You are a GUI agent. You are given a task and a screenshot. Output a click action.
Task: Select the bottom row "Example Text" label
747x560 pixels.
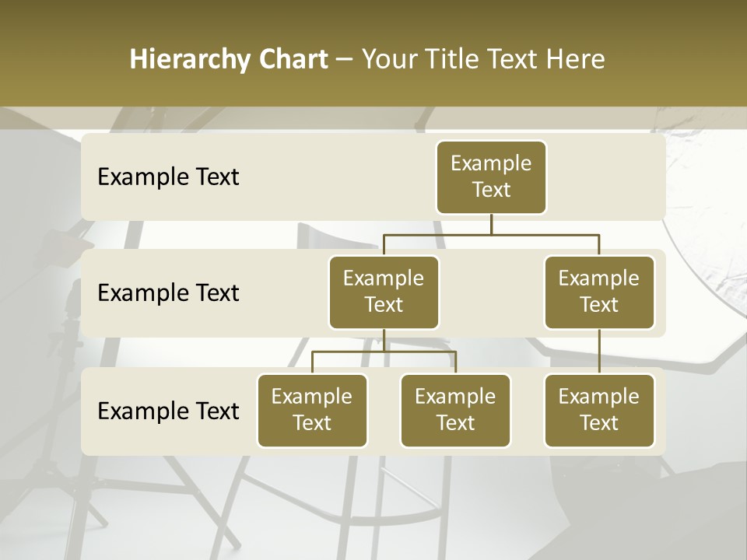[x=168, y=411]
